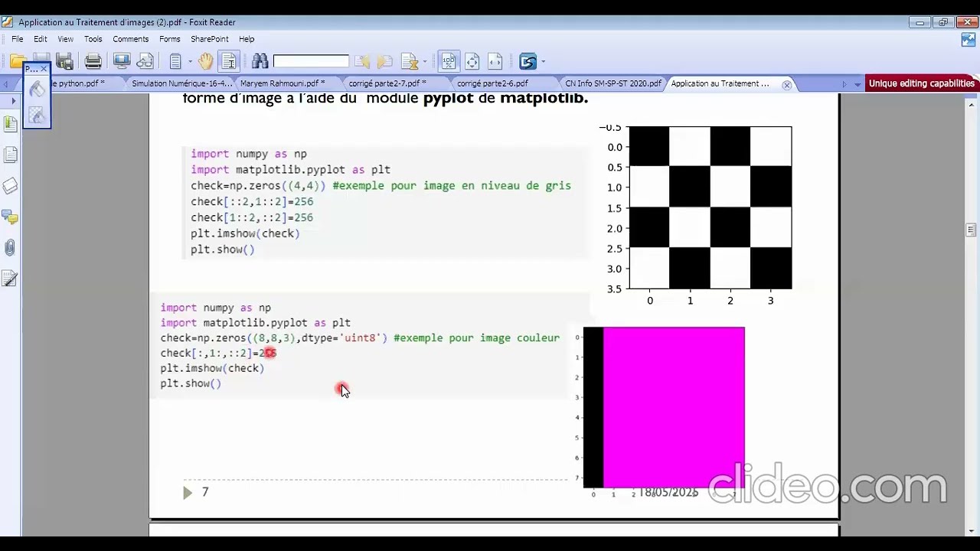
Task: Click the scrollbar down arrow
Action: pyautogui.click(x=971, y=530)
